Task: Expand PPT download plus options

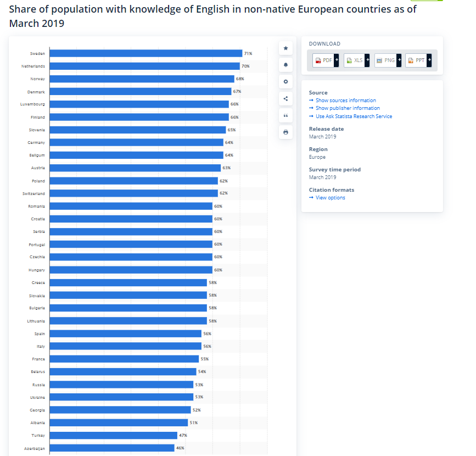Action: 429,60
